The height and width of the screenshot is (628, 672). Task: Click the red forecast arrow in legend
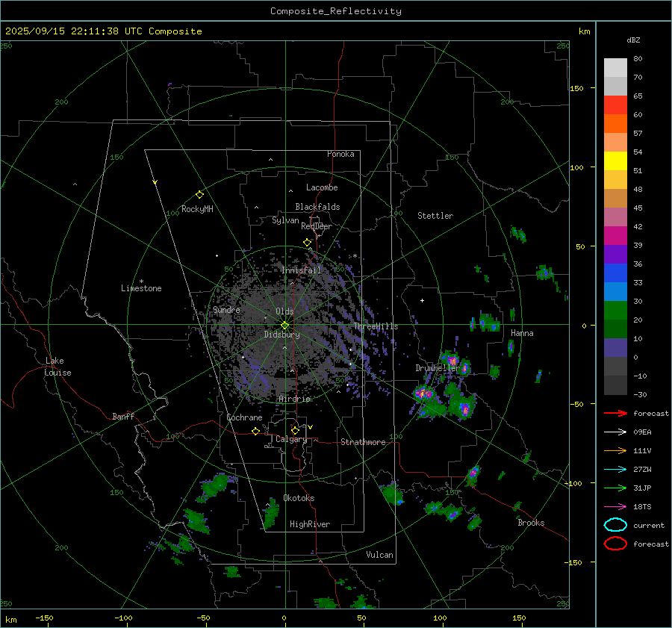pos(615,413)
